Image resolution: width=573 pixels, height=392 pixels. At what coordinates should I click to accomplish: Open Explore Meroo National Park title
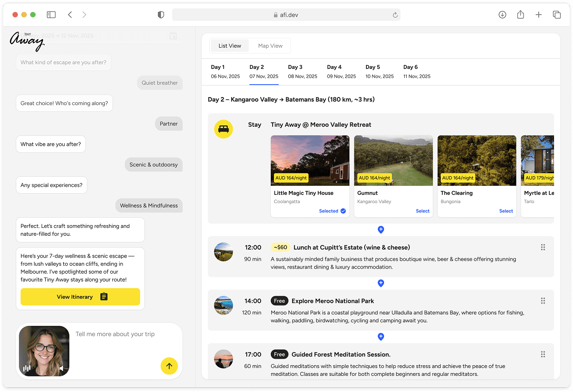pyautogui.click(x=333, y=301)
